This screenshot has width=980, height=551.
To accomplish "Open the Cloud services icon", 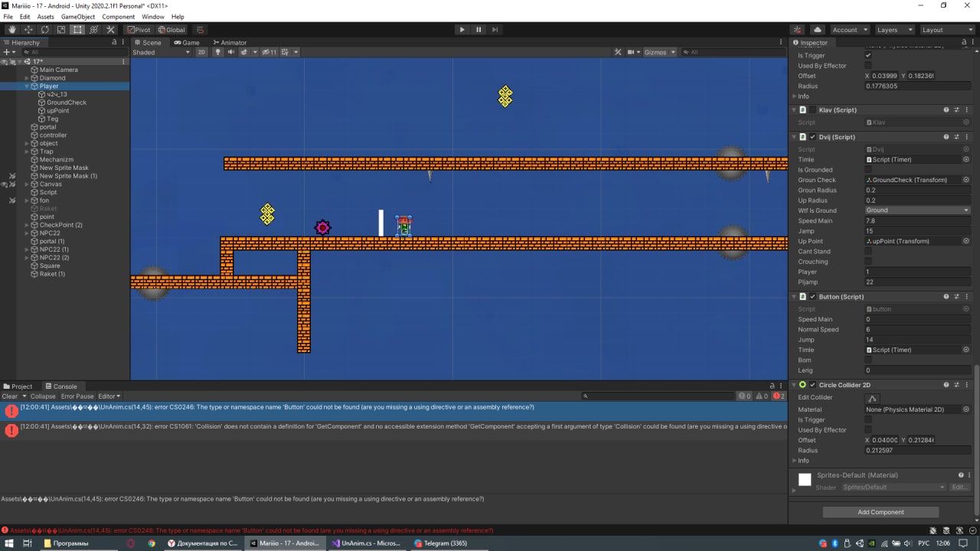I will pos(818,30).
